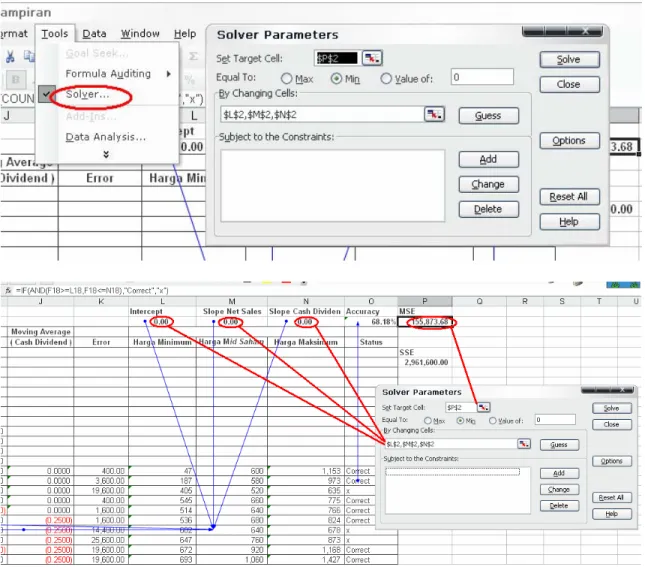Click the AutoSum sigma icon
Image resolution: width=645 pixels, height=567 pixels.
tap(193, 56)
